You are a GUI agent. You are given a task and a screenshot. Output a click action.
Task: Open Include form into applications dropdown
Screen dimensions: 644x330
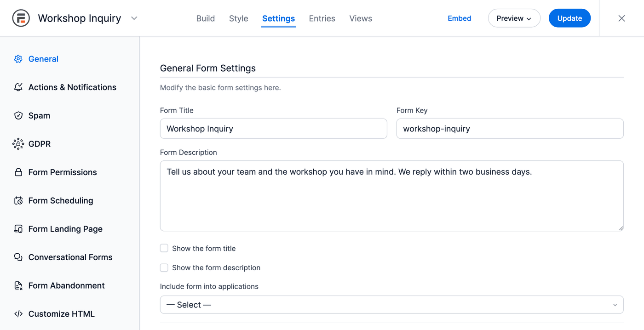(392, 305)
